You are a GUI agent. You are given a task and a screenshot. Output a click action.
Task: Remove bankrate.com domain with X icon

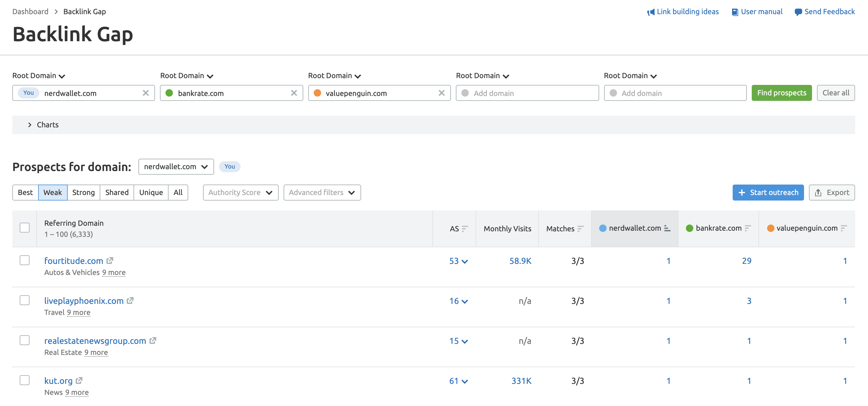[294, 93]
